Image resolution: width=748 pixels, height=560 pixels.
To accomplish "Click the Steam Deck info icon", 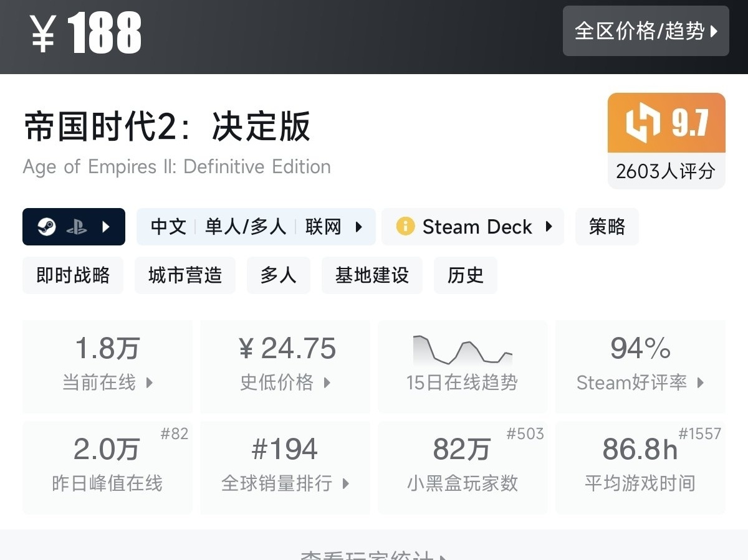I will point(405,226).
